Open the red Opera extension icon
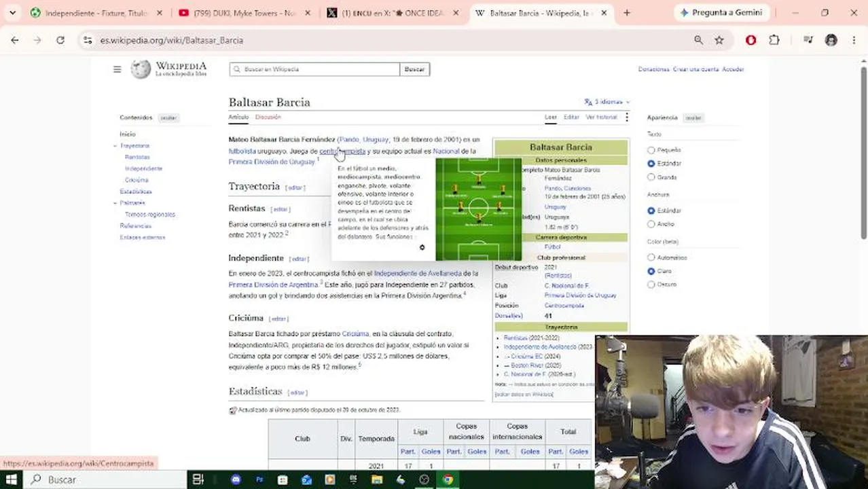Image resolution: width=868 pixels, height=489 pixels. click(x=751, y=40)
